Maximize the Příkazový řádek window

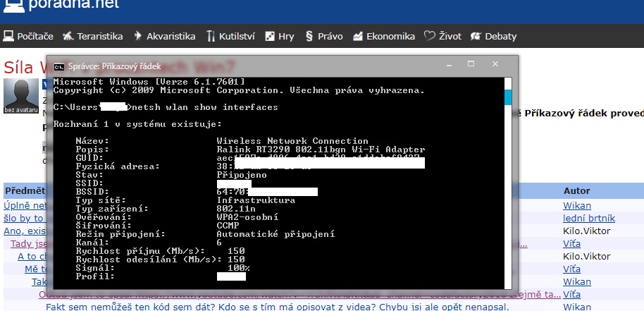[471, 64]
